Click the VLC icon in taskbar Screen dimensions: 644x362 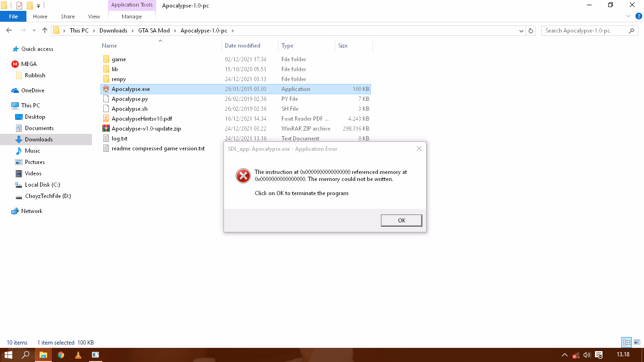[x=78, y=355]
